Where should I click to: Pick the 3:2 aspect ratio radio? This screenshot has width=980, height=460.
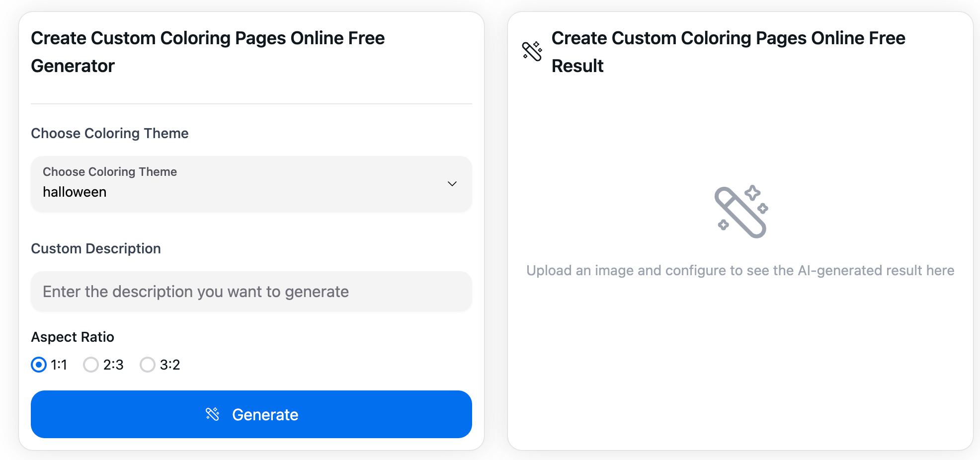(148, 365)
